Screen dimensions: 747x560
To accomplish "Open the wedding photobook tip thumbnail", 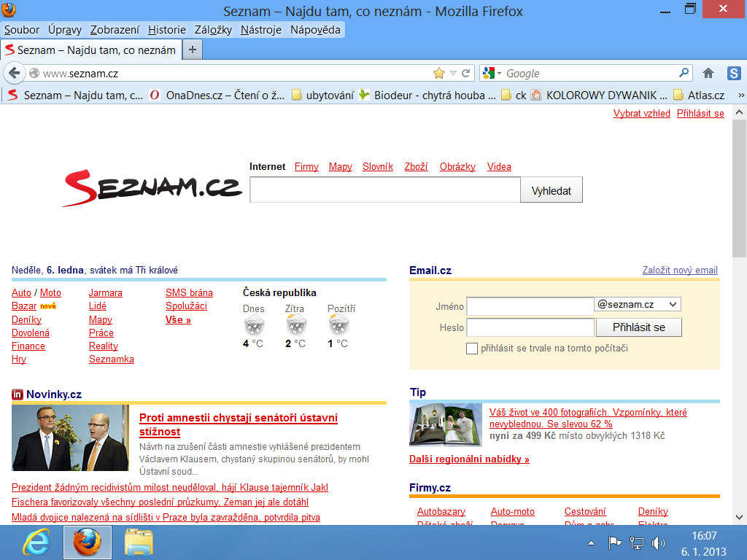I will click(x=446, y=425).
